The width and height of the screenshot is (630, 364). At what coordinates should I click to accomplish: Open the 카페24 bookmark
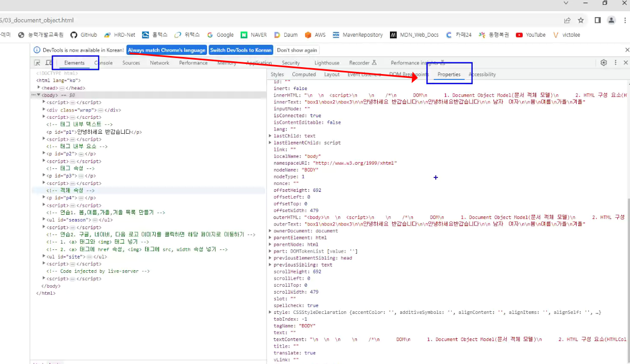[x=458, y=35]
